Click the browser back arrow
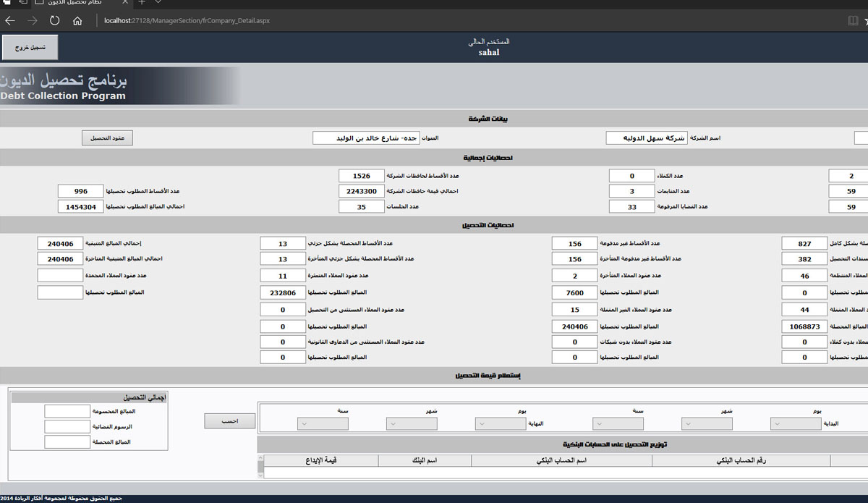The image size is (868, 503). 10,21
